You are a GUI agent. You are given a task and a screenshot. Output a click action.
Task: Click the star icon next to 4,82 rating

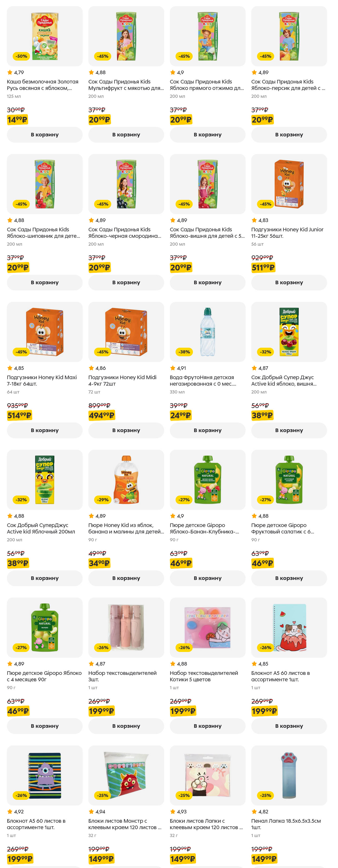click(x=254, y=812)
